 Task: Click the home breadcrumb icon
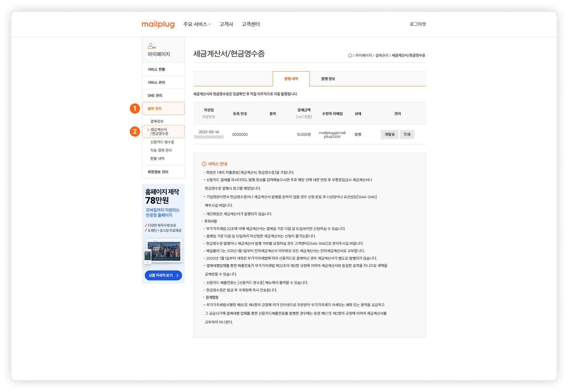(x=350, y=55)
